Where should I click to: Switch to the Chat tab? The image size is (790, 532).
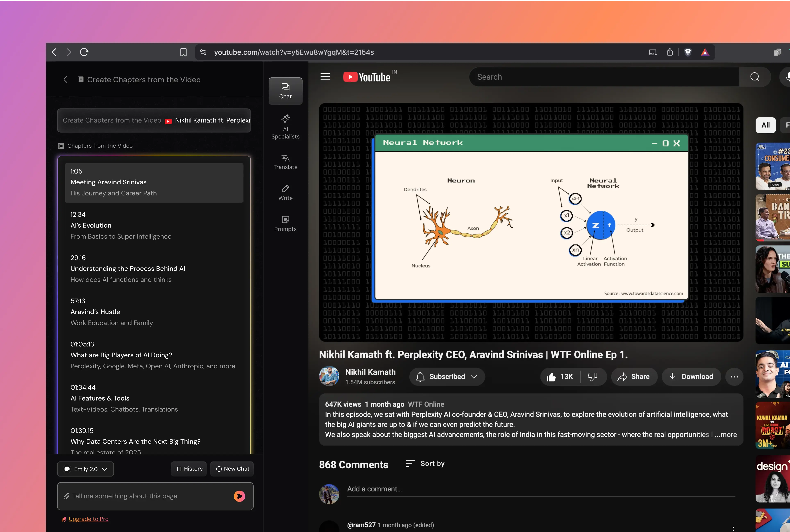pos(285,91)
